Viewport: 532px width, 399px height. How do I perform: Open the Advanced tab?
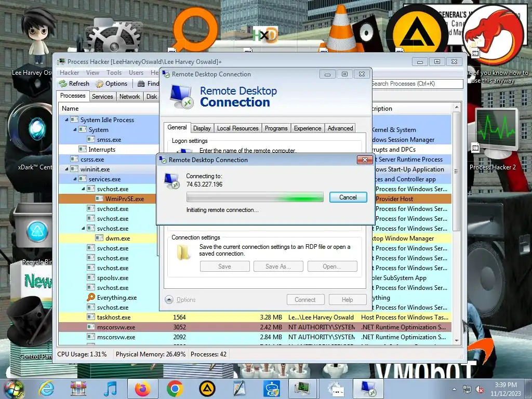pyautogui.click(x=340, y=128)
